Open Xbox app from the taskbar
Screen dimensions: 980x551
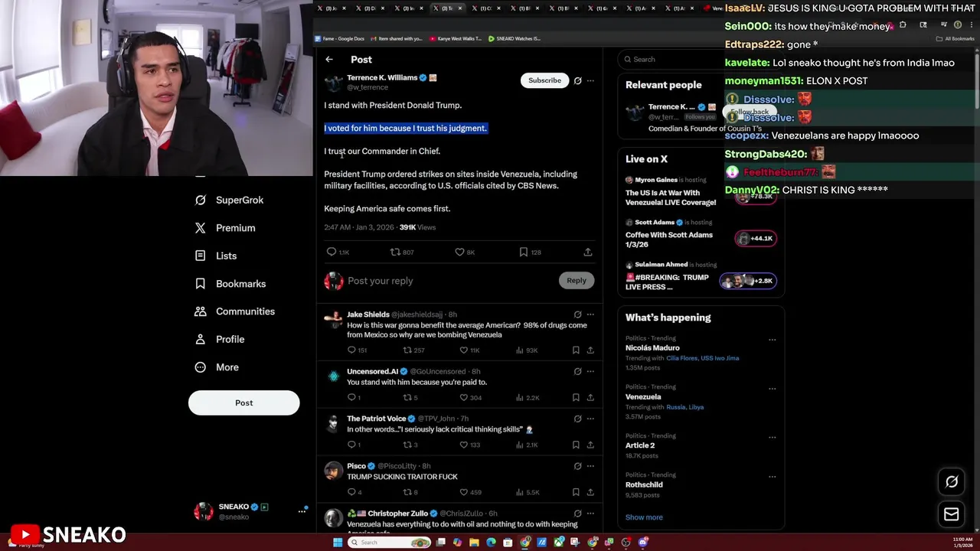559,543
